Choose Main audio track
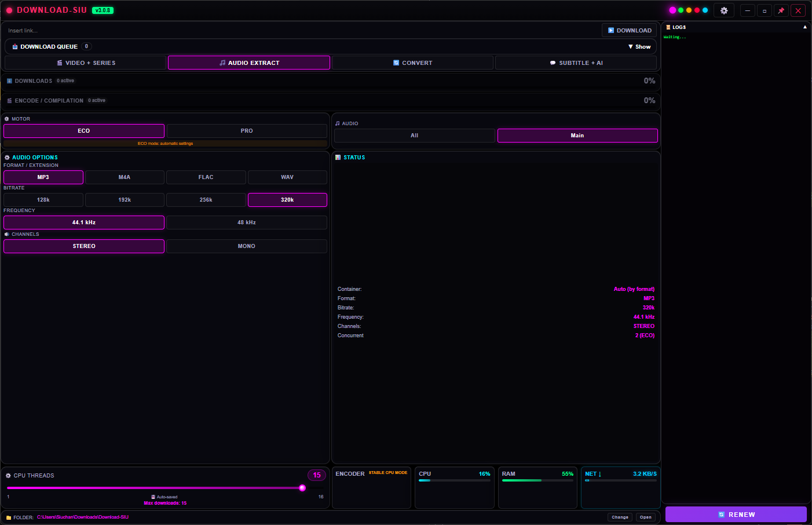The image size is (812, 525). pos(577,136)
